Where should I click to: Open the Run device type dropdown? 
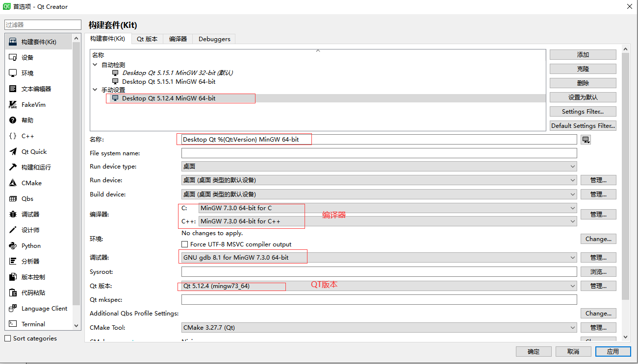[379, 167]
